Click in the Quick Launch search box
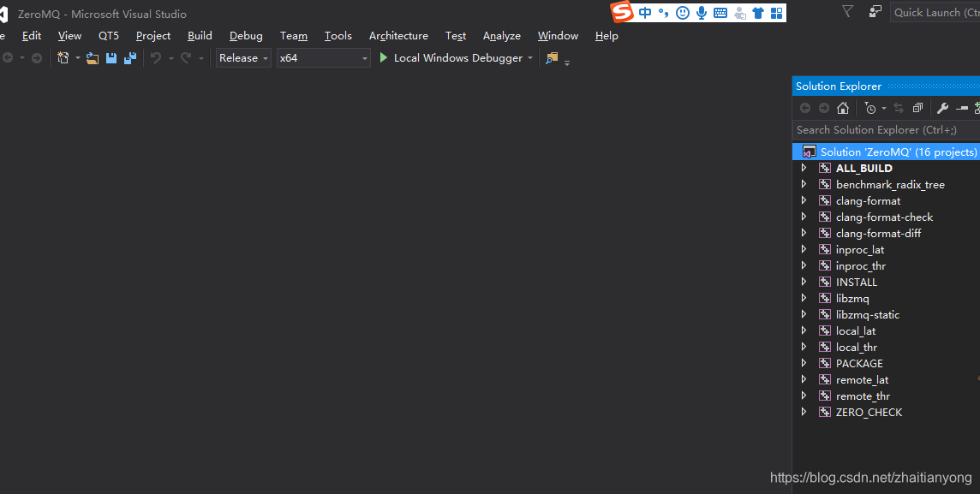Screen dimensions: 980x494 pyautogui.click(x=935, y=13)
